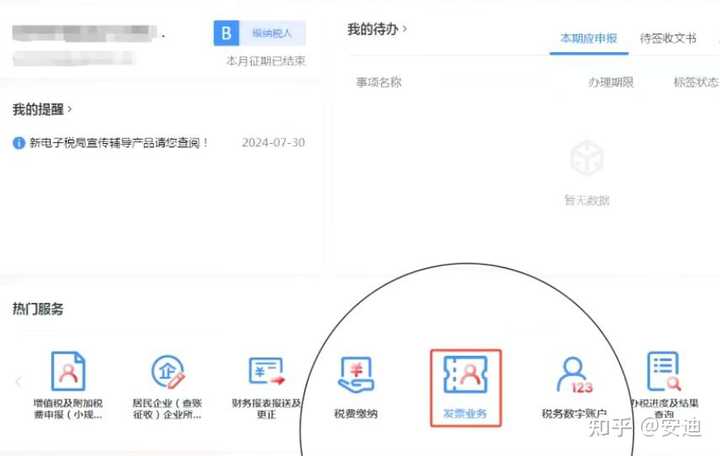Click 本月征期已结束 status text
This screenshot has width=720, height=456.
point(266,61)
